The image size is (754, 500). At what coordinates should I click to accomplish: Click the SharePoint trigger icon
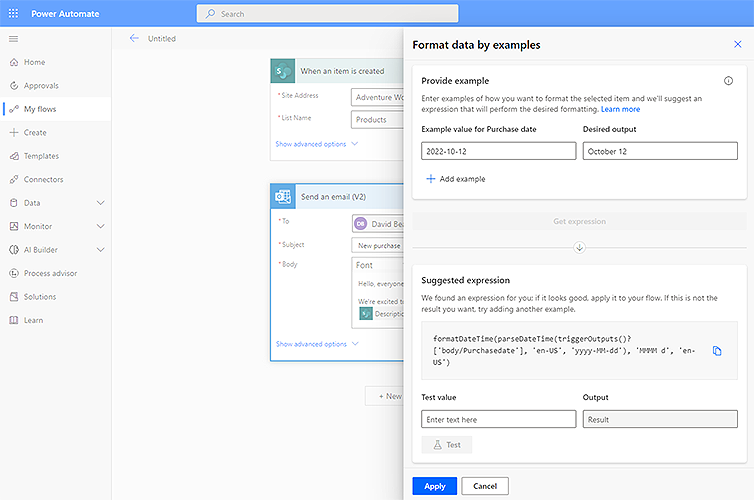pos(283,71)
